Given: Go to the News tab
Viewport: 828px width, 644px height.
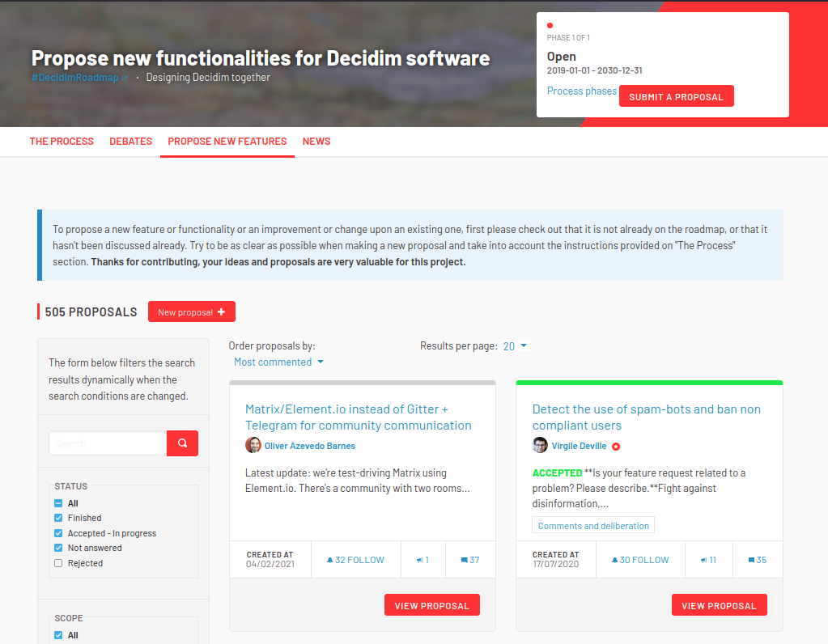Looking at the screenshot, I should [x=316, y=142].
